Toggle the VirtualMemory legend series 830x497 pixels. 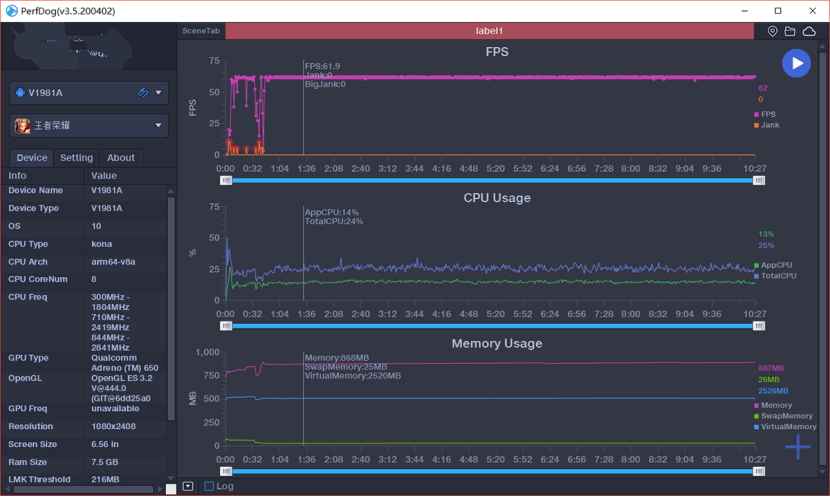[785, 427]
